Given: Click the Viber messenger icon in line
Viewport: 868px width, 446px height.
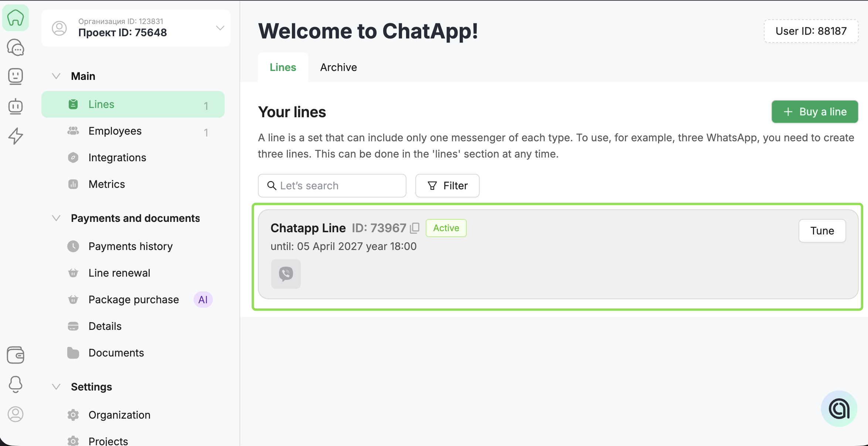Looking at the screenshot, I should click(x=286, y=274).
